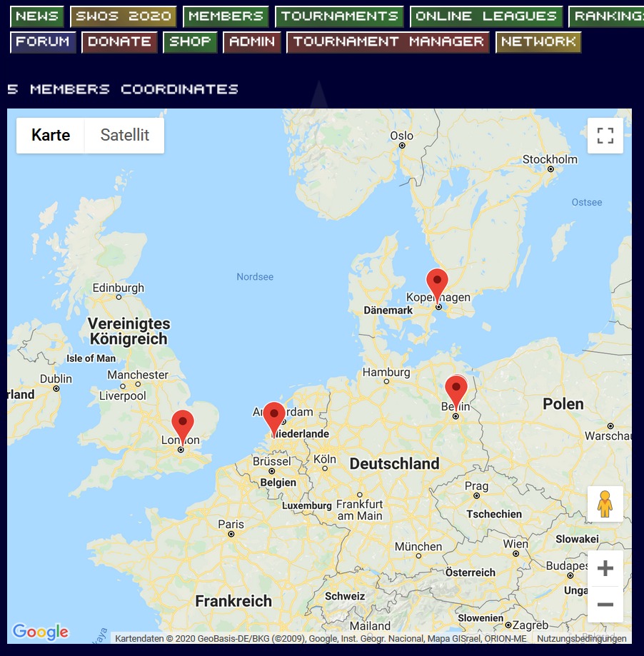Open Online Leagues menu
The height and width of the screenshot is (656, 644).
click(485, 16)
